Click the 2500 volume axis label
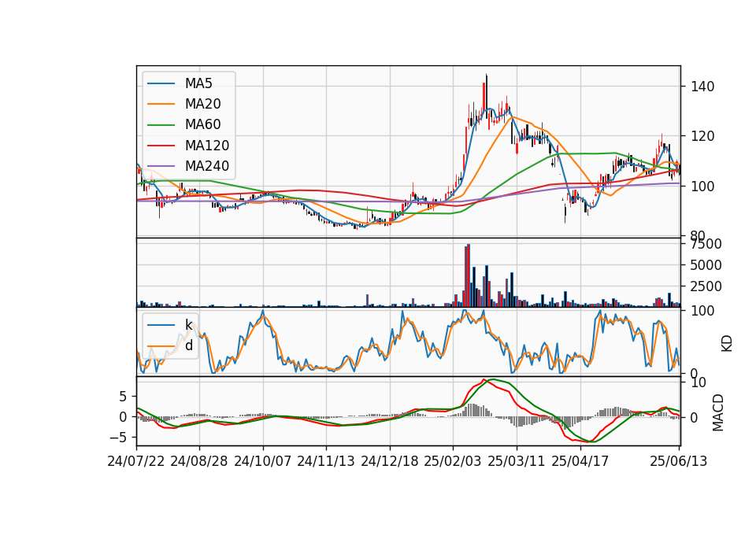 [706, 286]
